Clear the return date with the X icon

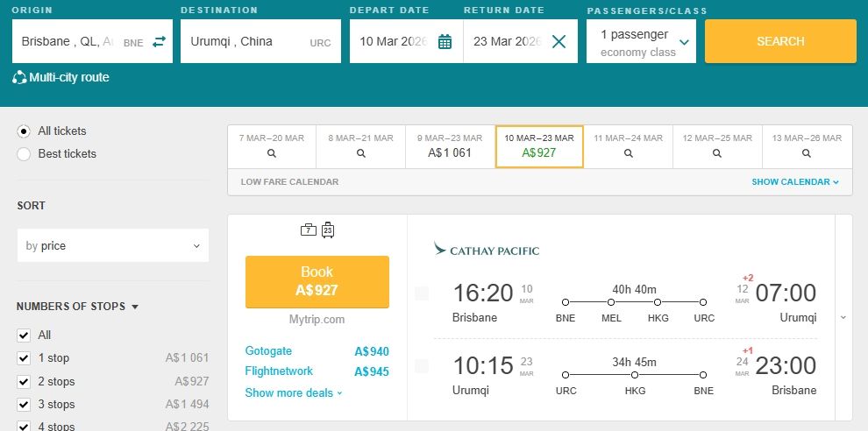[x=559, y=41]
